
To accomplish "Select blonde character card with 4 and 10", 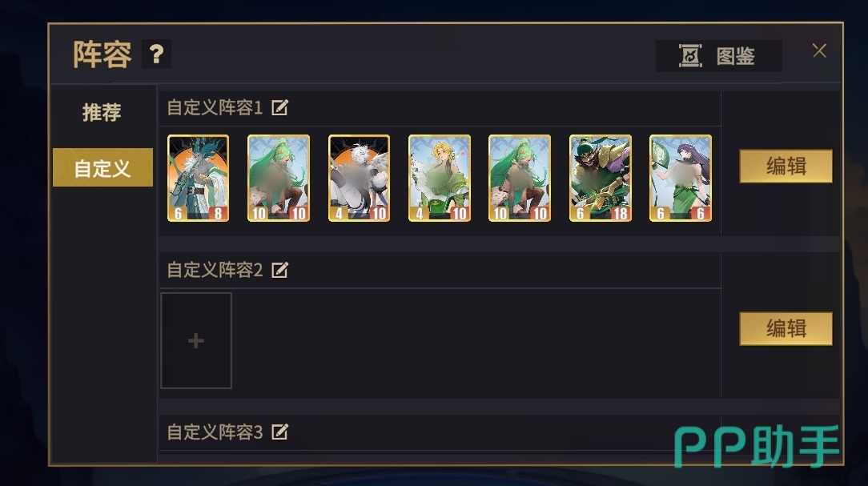I will coord(440,179).
